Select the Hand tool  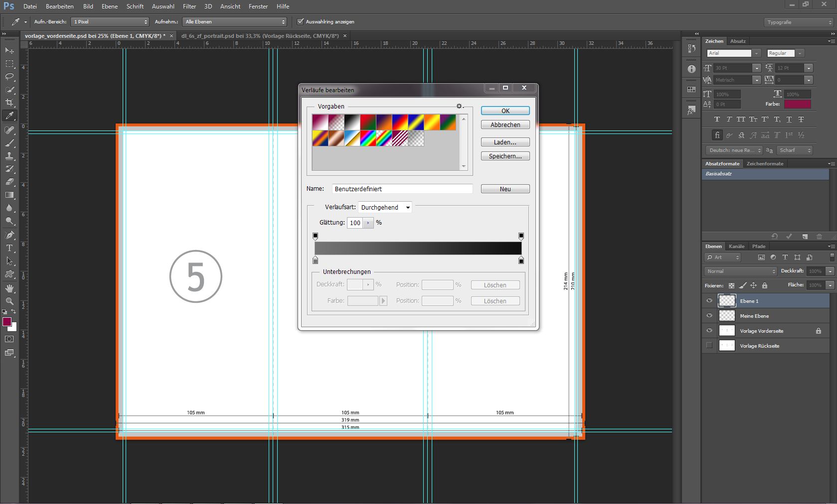9,288
